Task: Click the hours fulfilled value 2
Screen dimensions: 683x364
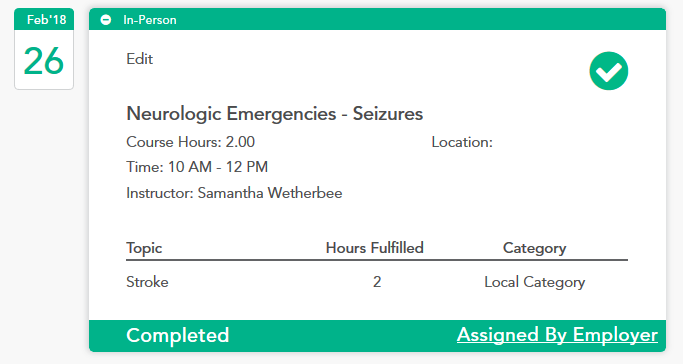Action: [377, 282]
